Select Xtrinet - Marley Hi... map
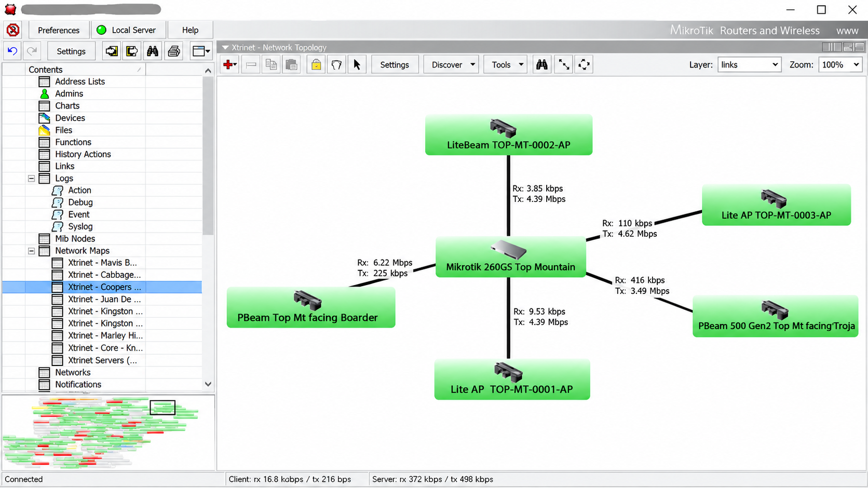Viewport: 868px width, 488px height. click(x=105, y=335)
